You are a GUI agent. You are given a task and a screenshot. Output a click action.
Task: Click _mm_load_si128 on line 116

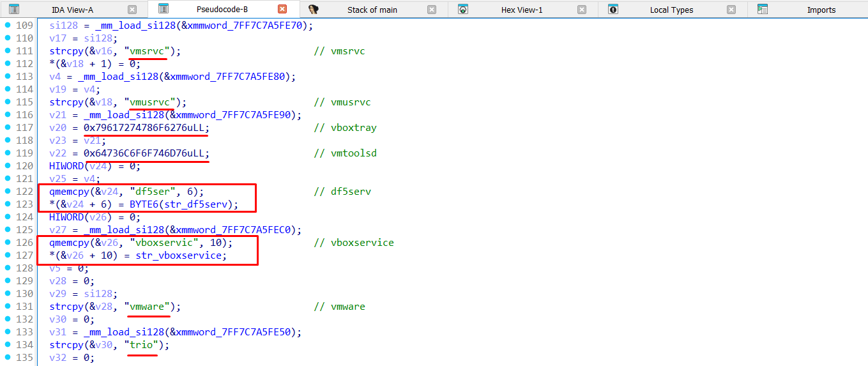tap(125, 115)
